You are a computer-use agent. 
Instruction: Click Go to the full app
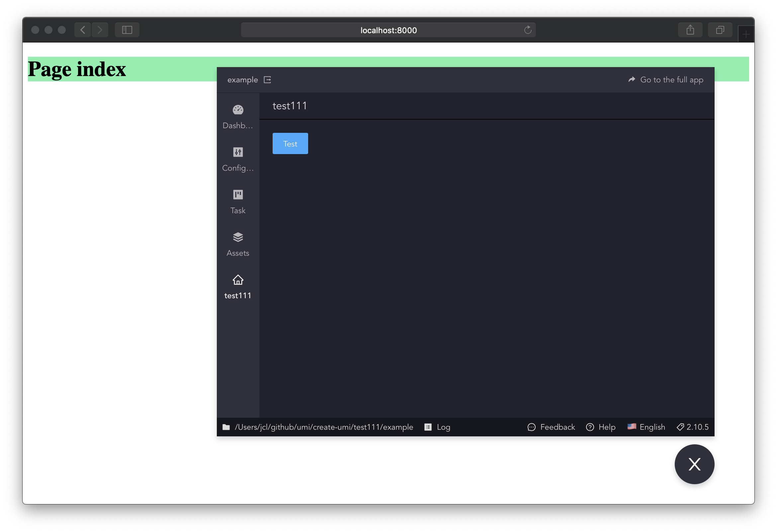click(x=665, y=80)
